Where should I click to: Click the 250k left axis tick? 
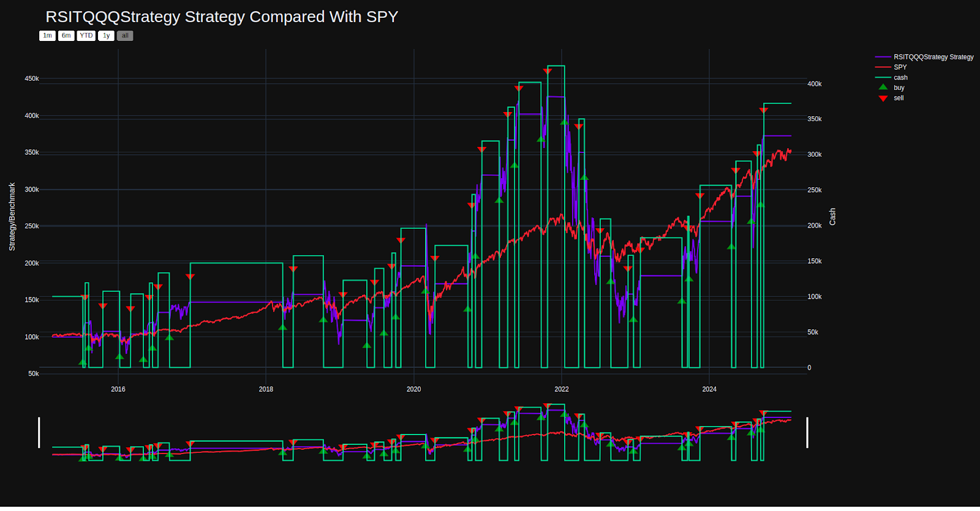32,226
